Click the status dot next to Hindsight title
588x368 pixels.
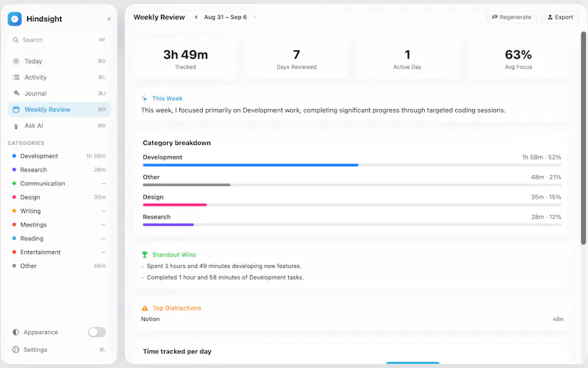pos(109,19)
